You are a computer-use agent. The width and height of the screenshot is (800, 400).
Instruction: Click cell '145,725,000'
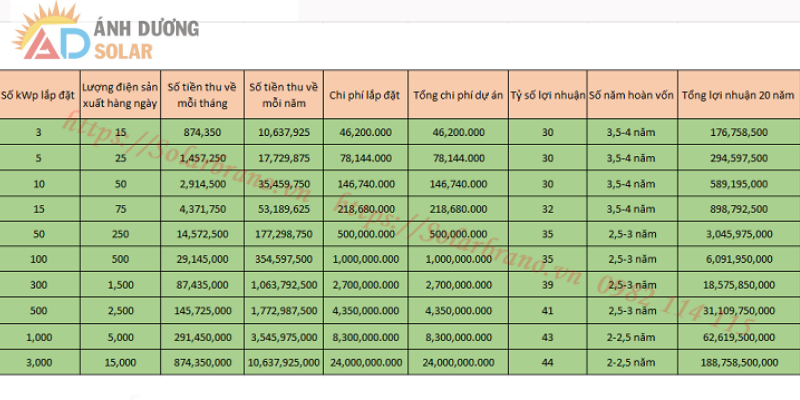(x=202, y=310)
